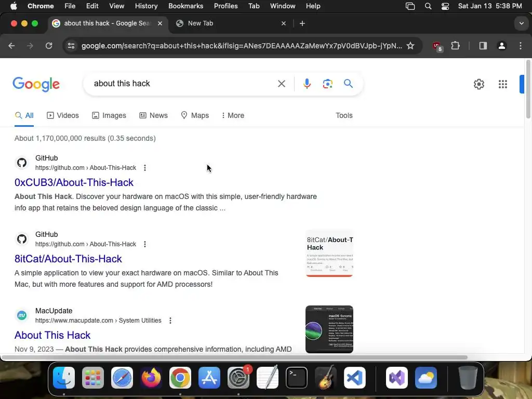Switch to the Videos results tab
This screenshot has height=399, width=532.
coord(63,115)
